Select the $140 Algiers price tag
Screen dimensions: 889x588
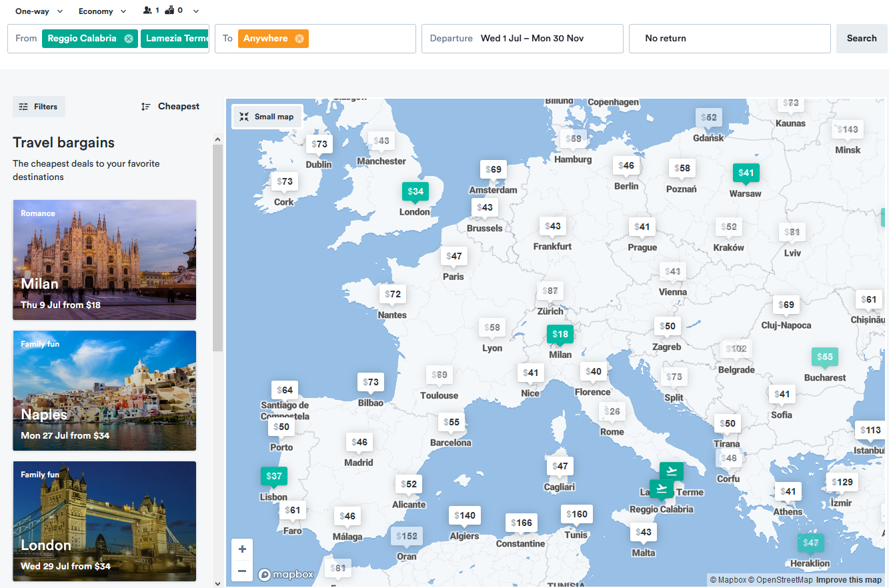[465, 515]
